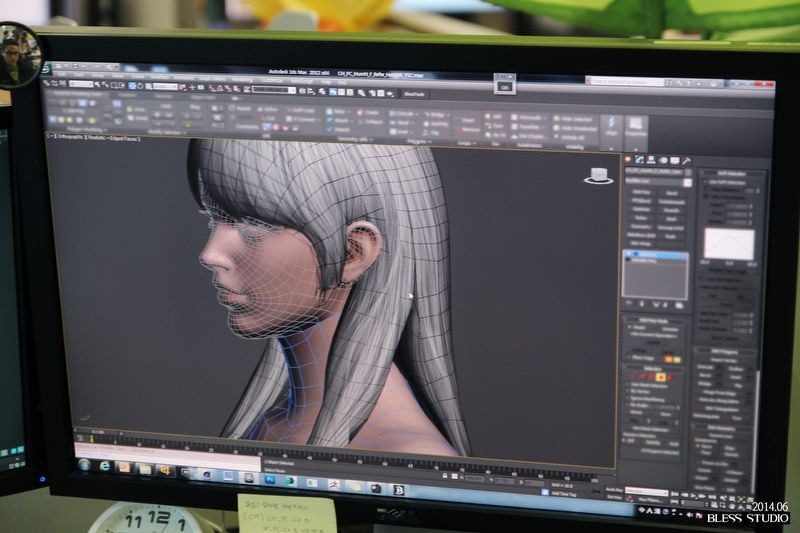Viewport: 800px width, 533px height.
Task: Click the ViewCube in the viewport
Action: [x=598, y=176]
